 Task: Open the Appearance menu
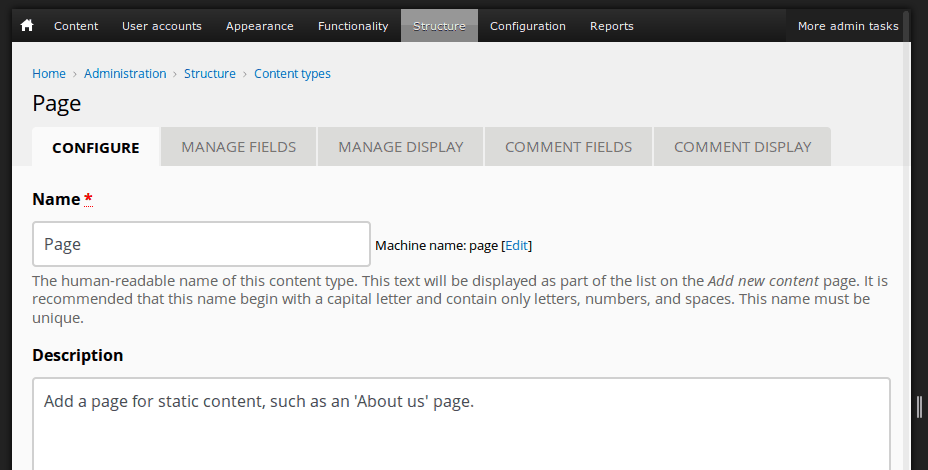pos(259,26)
